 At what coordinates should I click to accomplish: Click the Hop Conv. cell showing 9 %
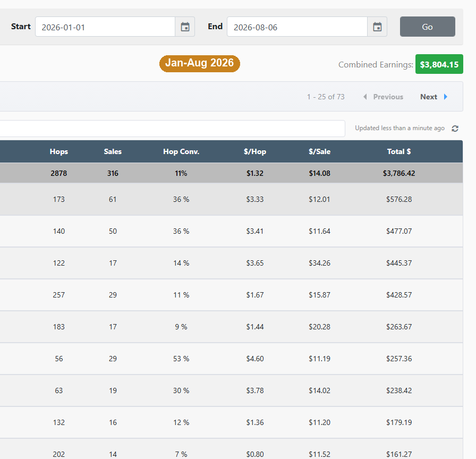click(x=181, y=327)
